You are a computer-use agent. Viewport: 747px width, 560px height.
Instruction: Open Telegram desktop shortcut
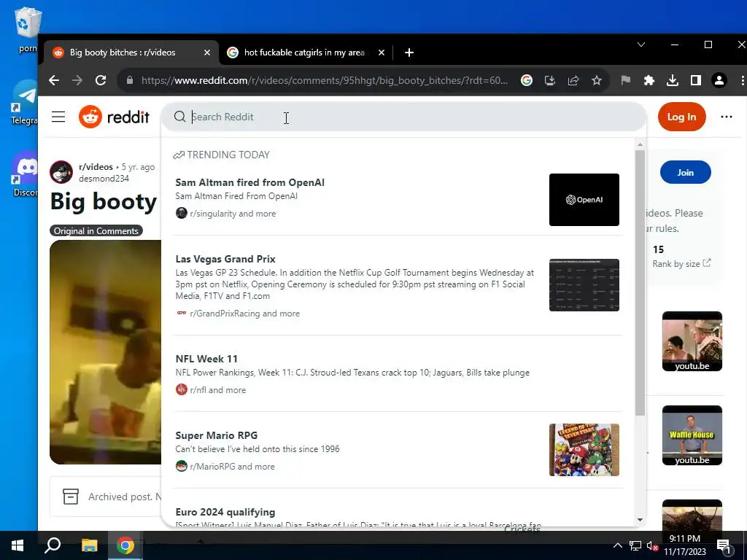tap(25, 102)
